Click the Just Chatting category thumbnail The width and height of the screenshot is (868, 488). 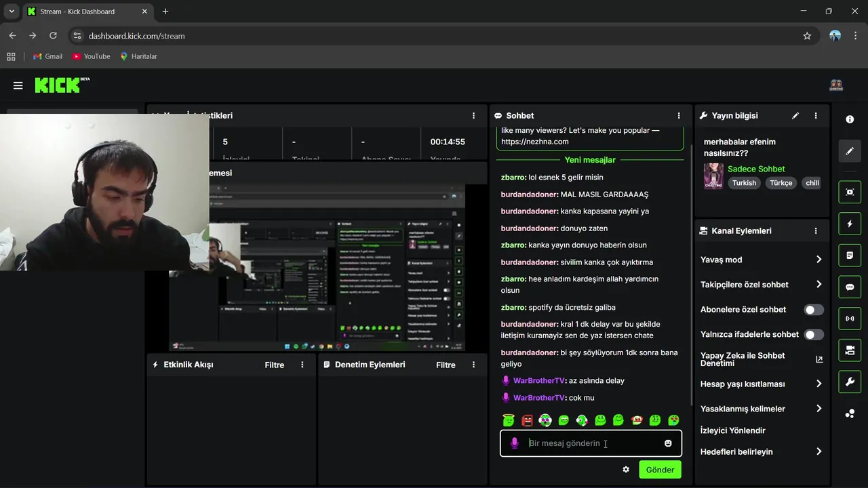click(713, 176)
